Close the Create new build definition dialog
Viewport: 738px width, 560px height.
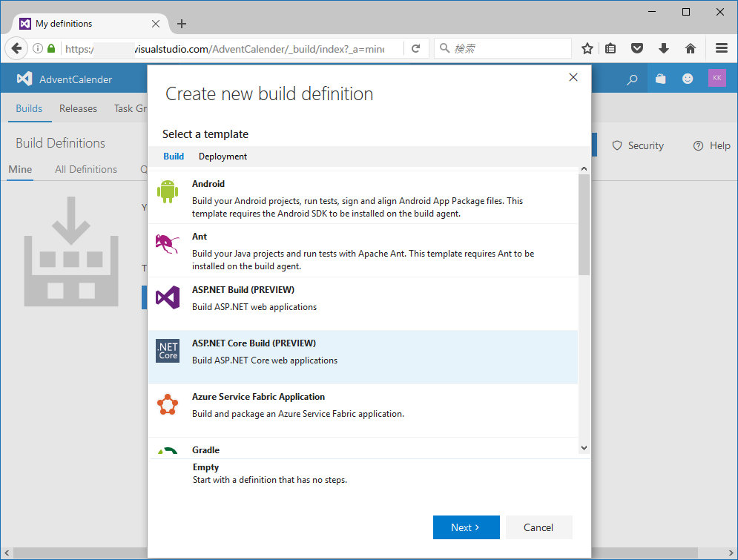(573, 77)
